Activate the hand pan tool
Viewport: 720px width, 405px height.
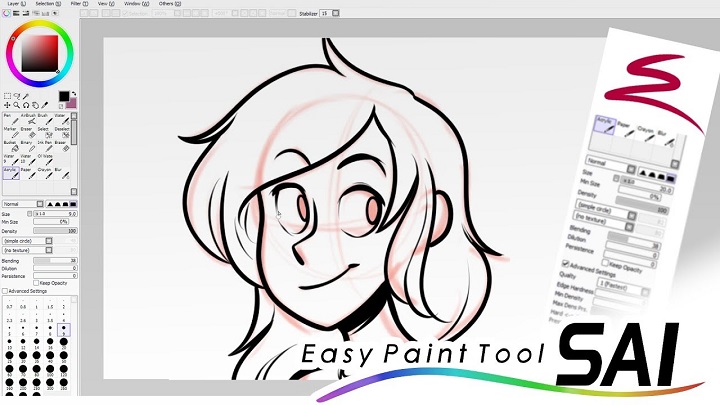(35, 105)
